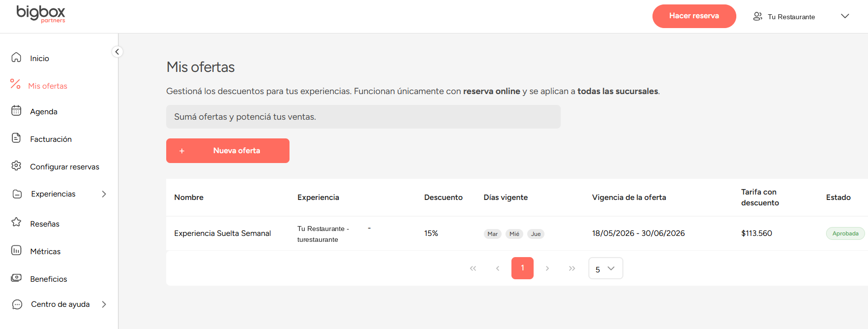
Task: Select page 1 in the pagination
Action: [522, 268]
